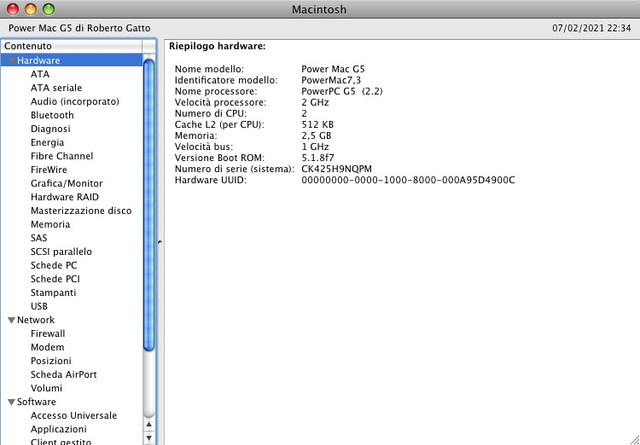Select the Network category label
Image resolution: width=640 pixels, height=445 pixels.
(x=36, y=320)
